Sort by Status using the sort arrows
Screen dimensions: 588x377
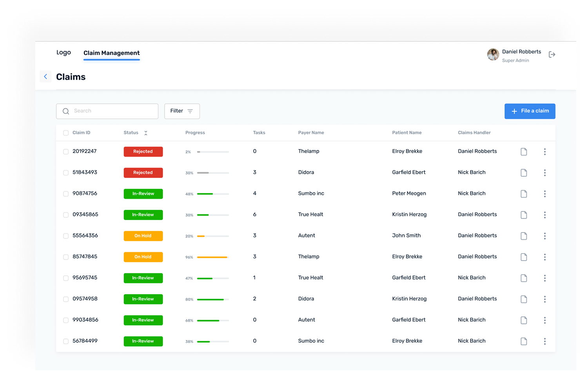(x=146, y=133)
